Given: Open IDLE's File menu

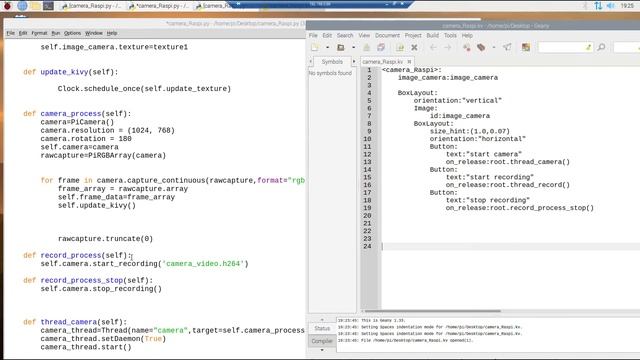Looking at the screenshot, I should (x=11, y=33).
